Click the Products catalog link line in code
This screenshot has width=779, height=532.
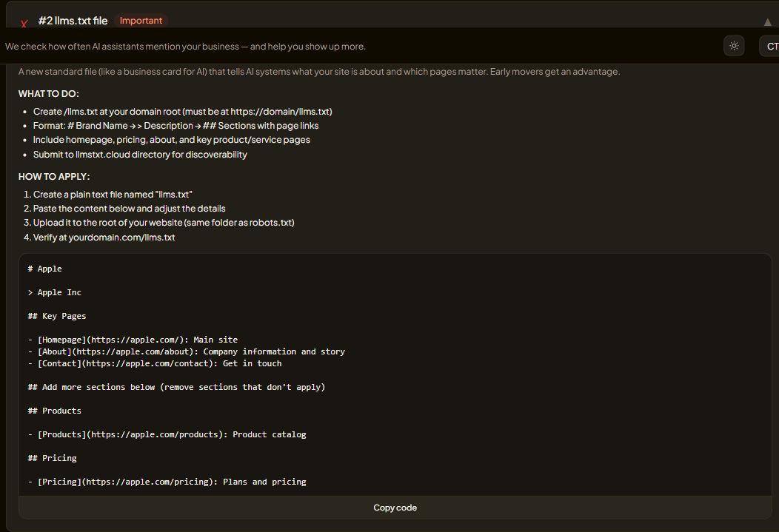pos(167,434)
